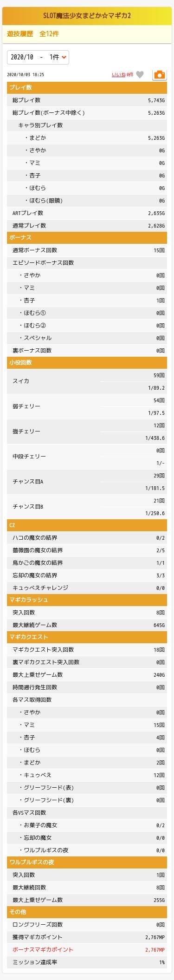Click the timestamp 2020/10/03 18:25
Viewport: 174px width, 980px height.
[26, 74]
